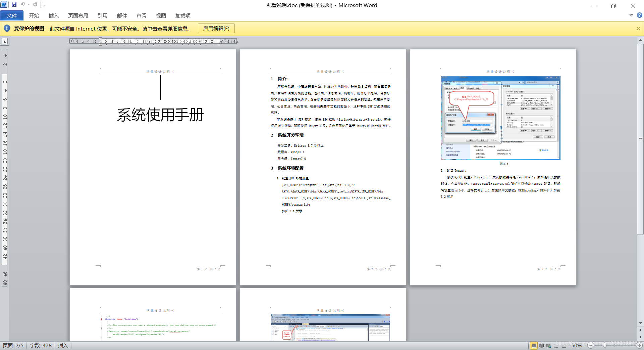Click the 配置 JDK 环境变量 list item
Viewport: 644px width, 350px height.
[295, 178]
